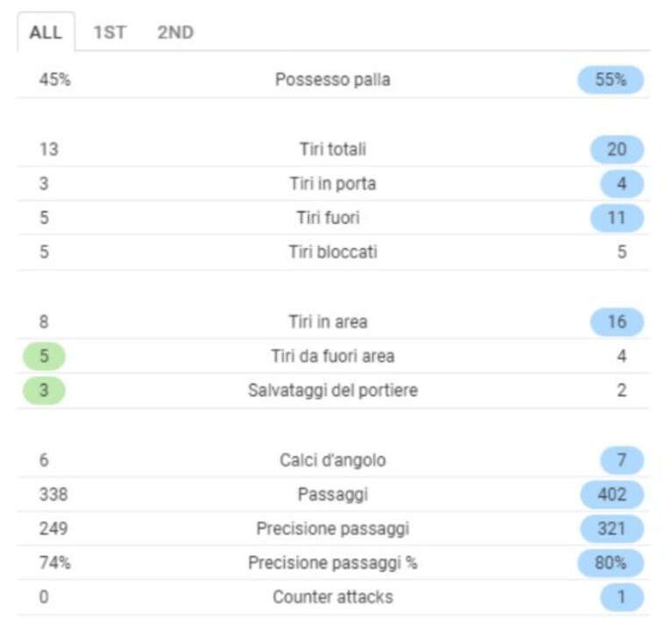Open the 1ST half tab
This screenshot has width=672, height=619.
point(110,32)
